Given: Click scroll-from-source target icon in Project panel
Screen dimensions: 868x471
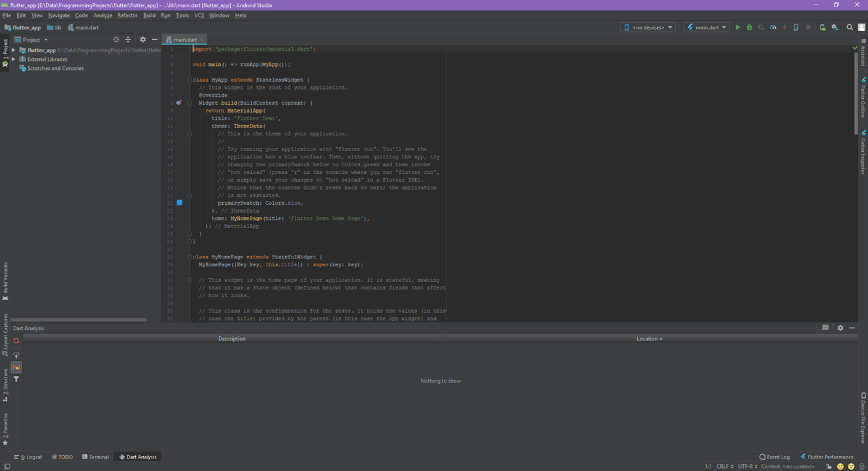Looking at the screenshot, I should [116, 39].
